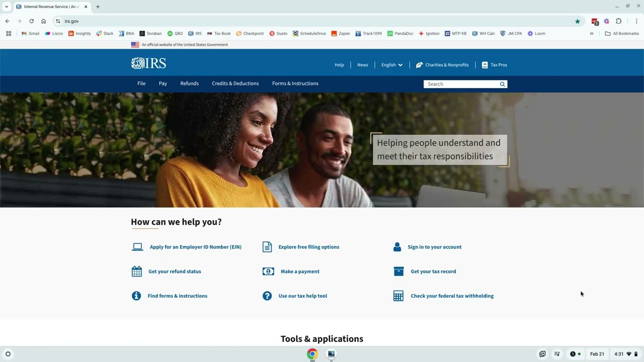Expand the English language dropdown
The image size is (644, 362).
click(392, 65)
